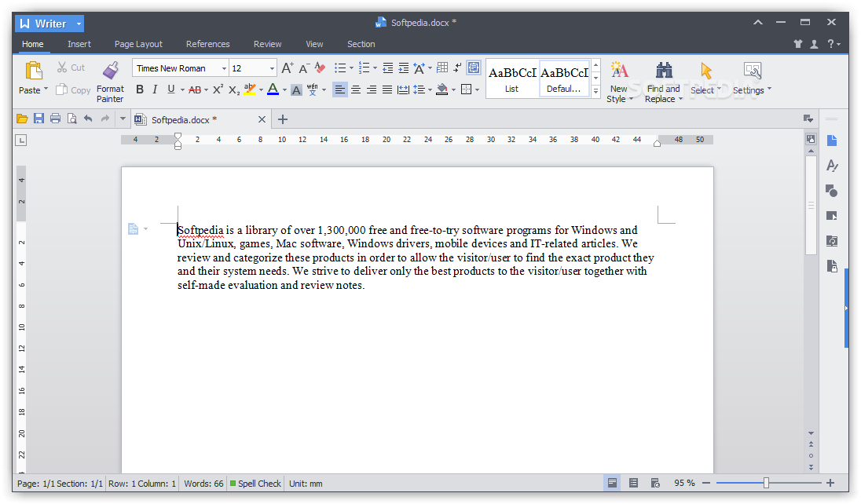Viewport: 861px width, 504px height.
Task: Switch to the Review tab
Action: click(x=267, y=44)
